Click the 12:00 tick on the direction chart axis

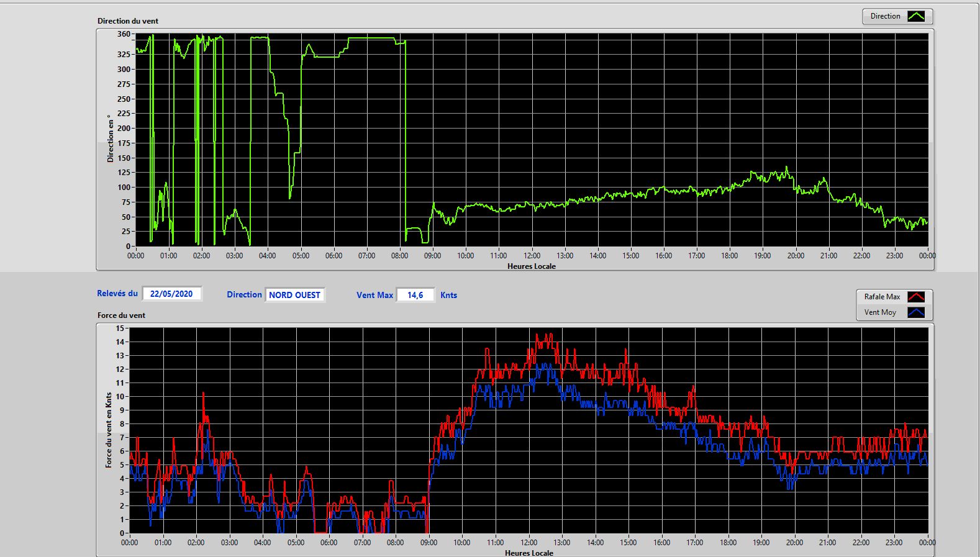(532, 255)
